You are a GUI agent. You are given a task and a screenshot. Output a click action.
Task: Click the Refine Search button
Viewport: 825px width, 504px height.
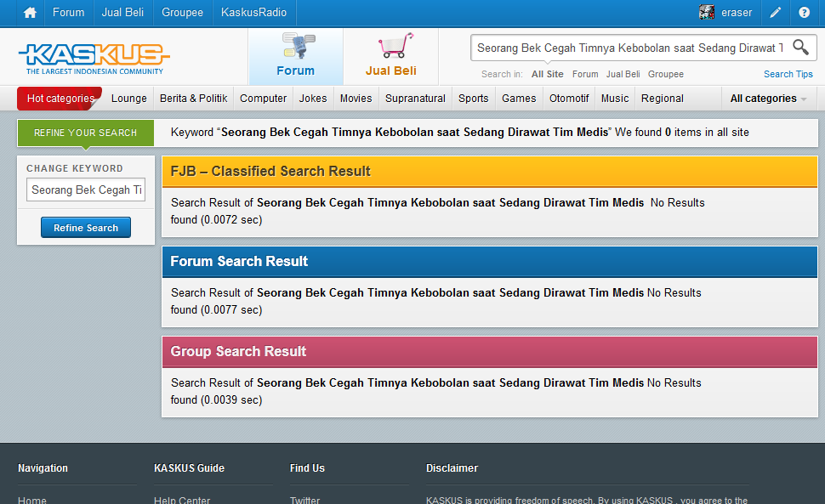(x=86, y=228)
